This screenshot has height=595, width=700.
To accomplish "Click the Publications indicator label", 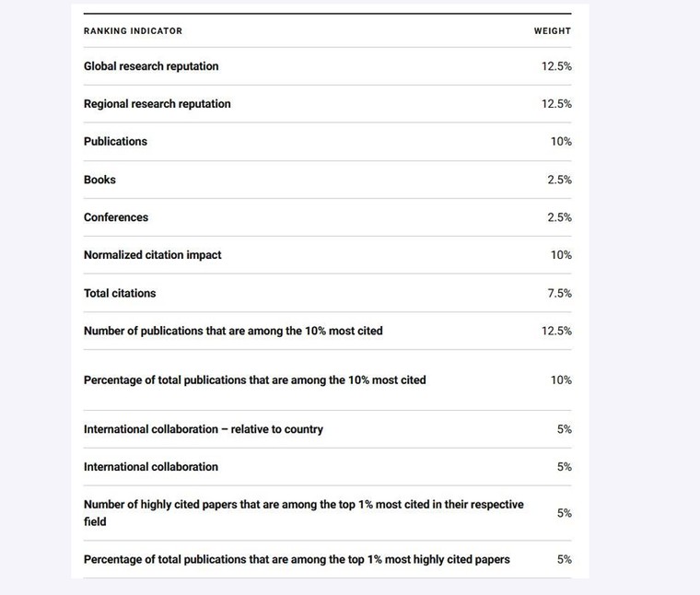I will click(115, 142).
